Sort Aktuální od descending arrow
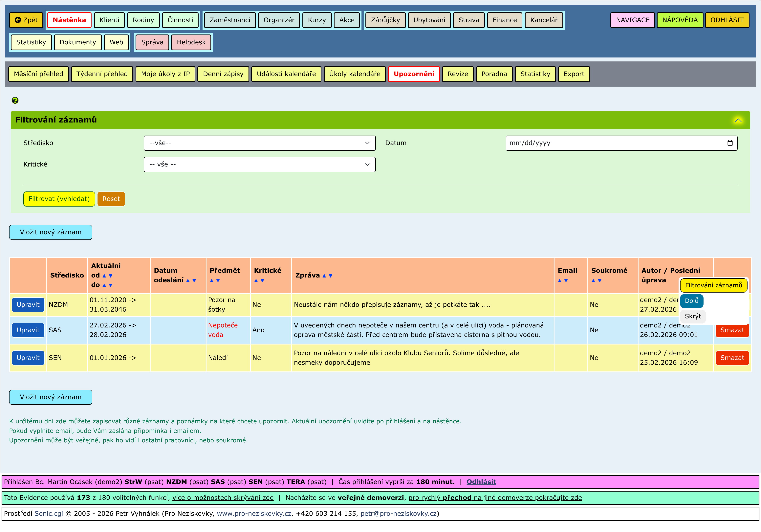The height and width of the screenshot is (532, 761). 111,276
